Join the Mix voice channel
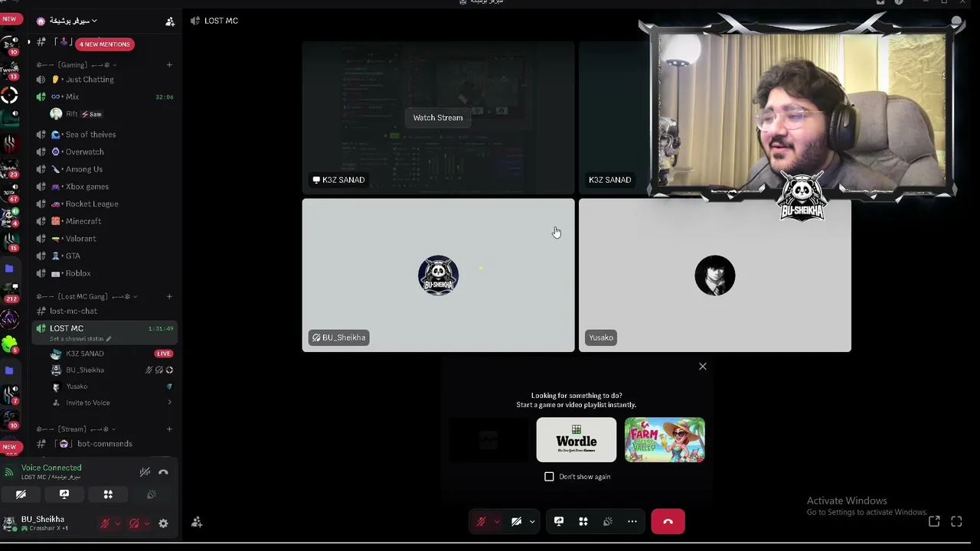 tap(104, 97)
